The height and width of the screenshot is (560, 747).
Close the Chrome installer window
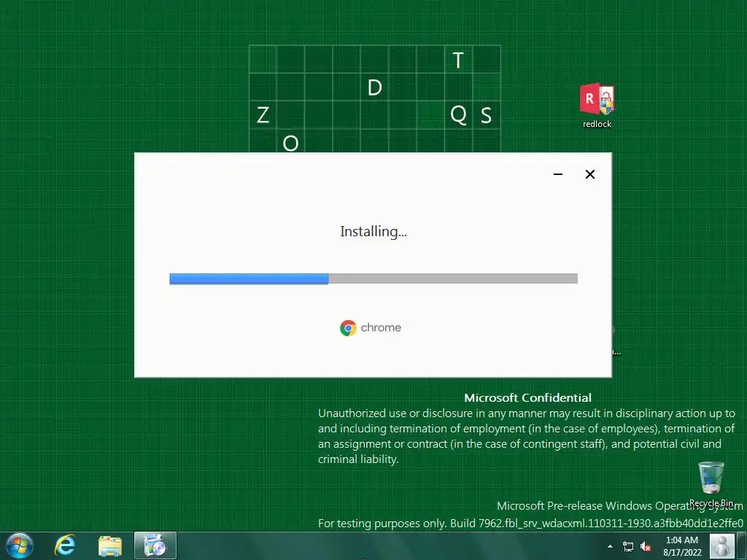[589, 174]
